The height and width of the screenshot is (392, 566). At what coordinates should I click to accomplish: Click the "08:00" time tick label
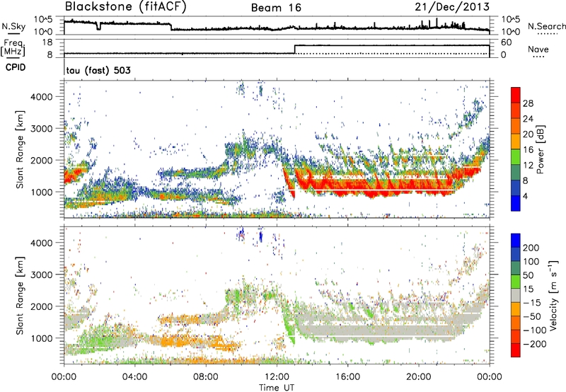pos(206,377)
